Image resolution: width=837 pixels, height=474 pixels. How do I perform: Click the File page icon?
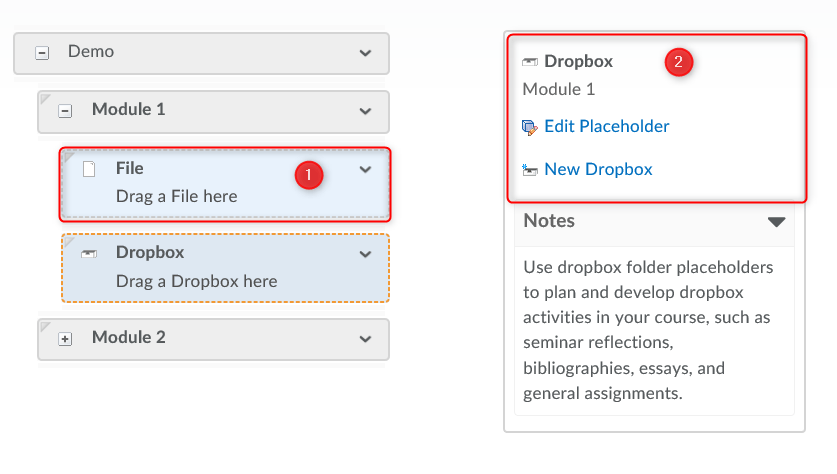pyautogui.click(x=89, y=170)
